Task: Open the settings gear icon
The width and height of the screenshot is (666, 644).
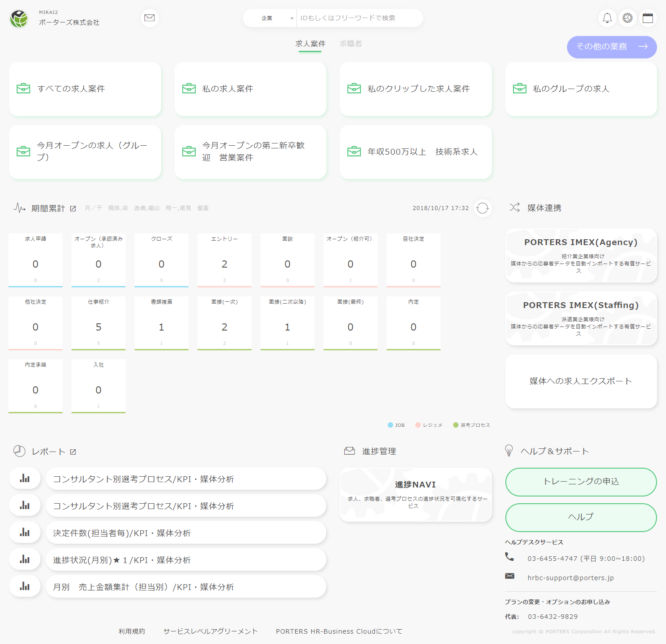Action: [x=628, y=18]
